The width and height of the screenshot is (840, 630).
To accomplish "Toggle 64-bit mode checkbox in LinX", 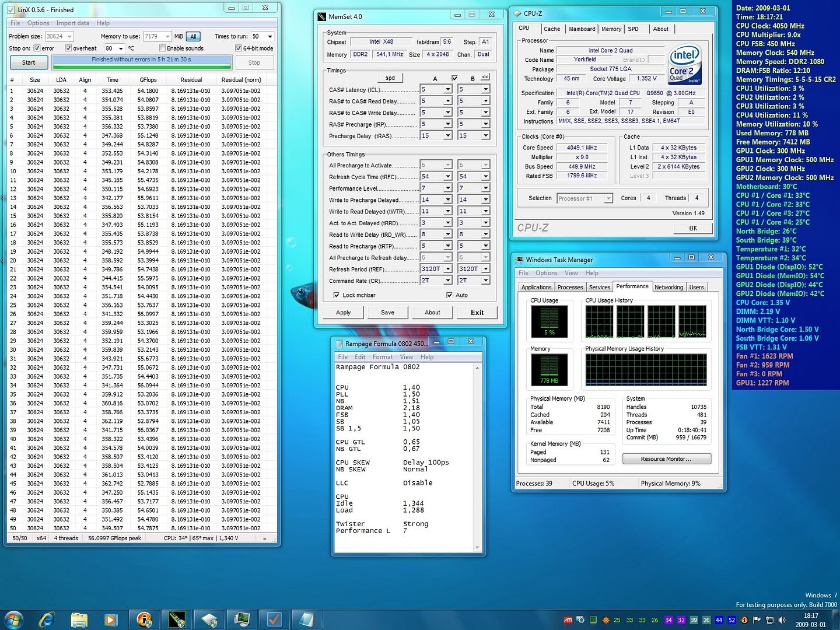I will point(239,48).
